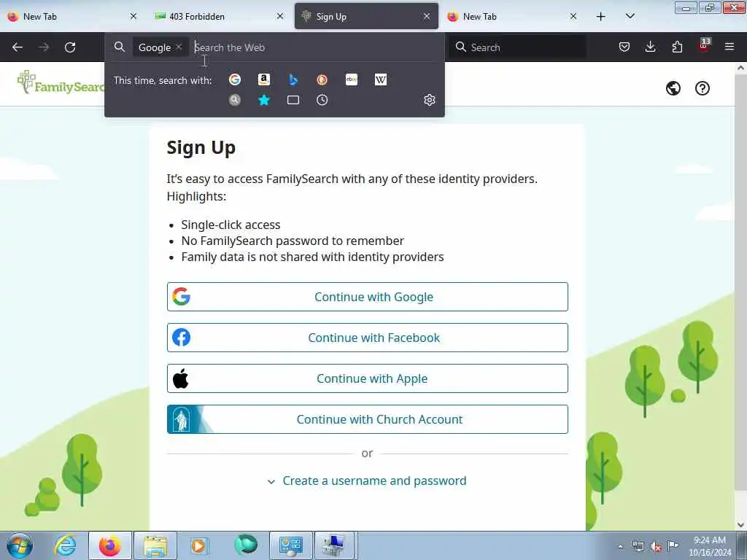The height and width of the screenshot is (560, 747).
Task: Close the 403 Forbidden tab
Action: coord(280,17)
